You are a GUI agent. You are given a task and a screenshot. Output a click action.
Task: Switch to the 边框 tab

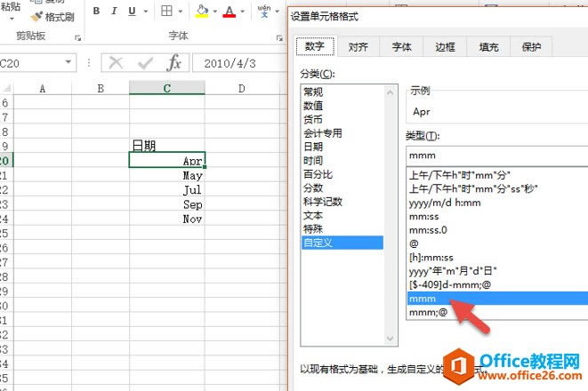[445, 47]
